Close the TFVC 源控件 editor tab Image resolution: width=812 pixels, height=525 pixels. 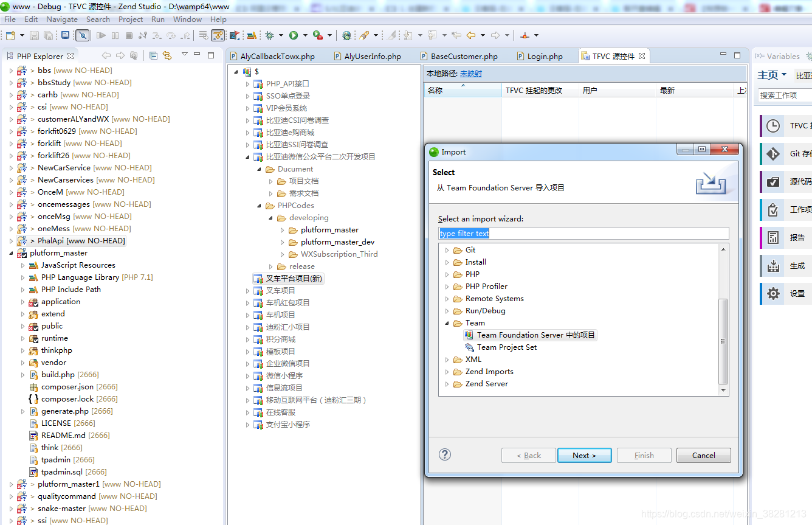tap(642, 56)
